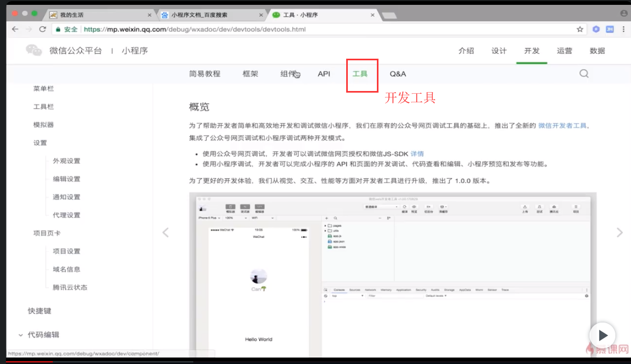
Task: Open 代理设置 in the sidebar
Action: tap(66, 215)
